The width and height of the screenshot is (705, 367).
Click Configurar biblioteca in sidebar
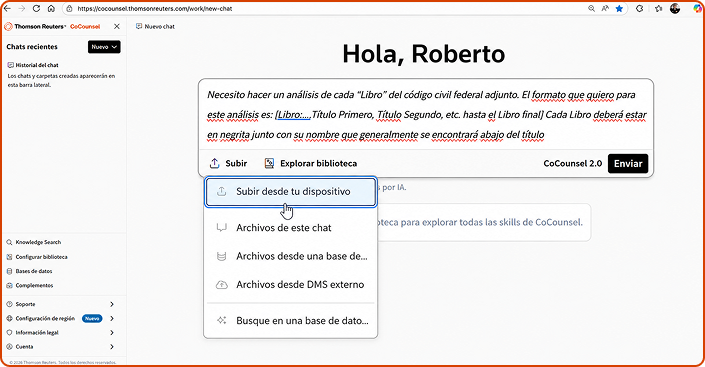pyautogui.click(x=37, y=257)
